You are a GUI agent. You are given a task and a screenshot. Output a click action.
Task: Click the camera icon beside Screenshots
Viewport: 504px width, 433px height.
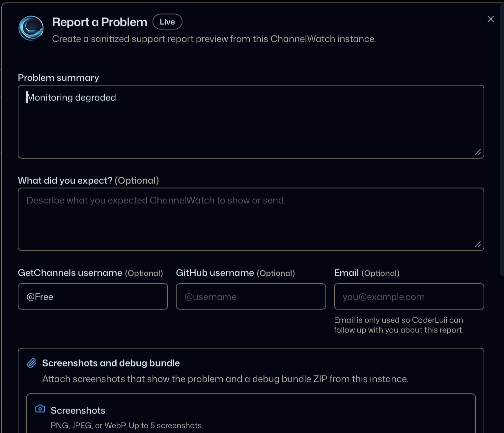[x=40, y=409]
